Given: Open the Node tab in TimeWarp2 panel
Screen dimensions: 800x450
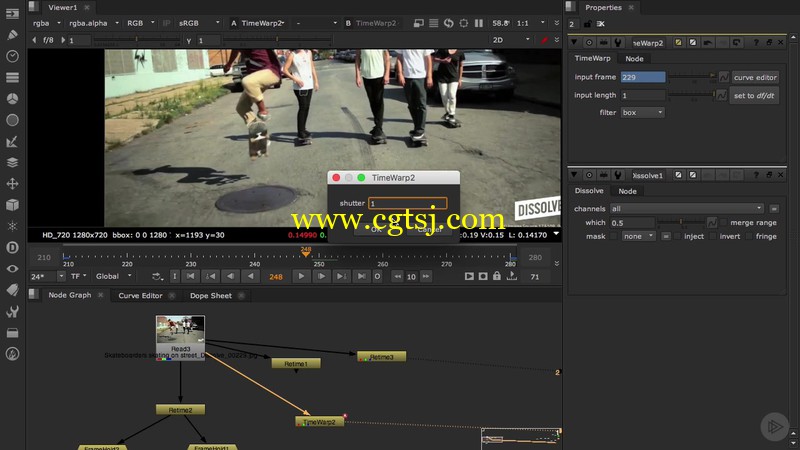Looking at the screenshot, I should click(634, 59).
